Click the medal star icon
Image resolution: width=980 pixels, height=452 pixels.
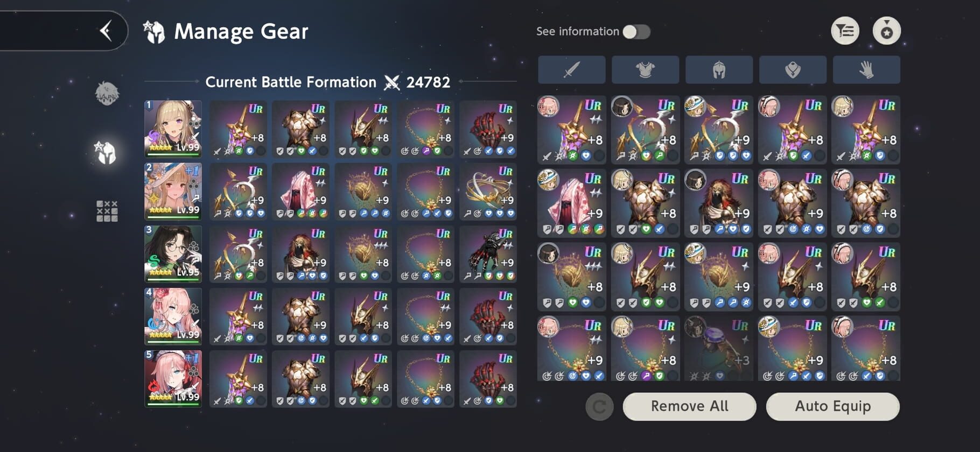[x=886, y=31]
